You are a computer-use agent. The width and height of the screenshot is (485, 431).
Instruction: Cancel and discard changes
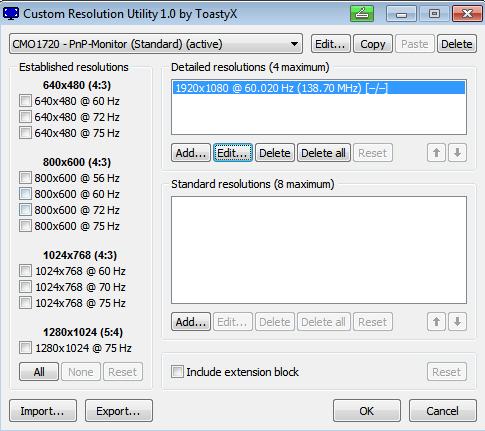pos(443,411)
